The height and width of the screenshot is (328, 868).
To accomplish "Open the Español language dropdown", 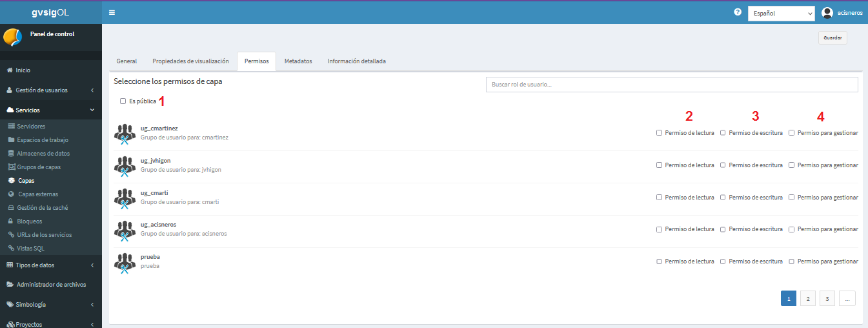I will [x=782, y=13].
